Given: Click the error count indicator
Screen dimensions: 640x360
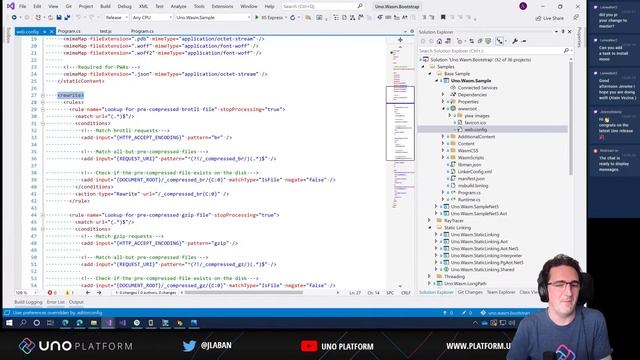Looking at the screenshot, I should pos(52,293).
